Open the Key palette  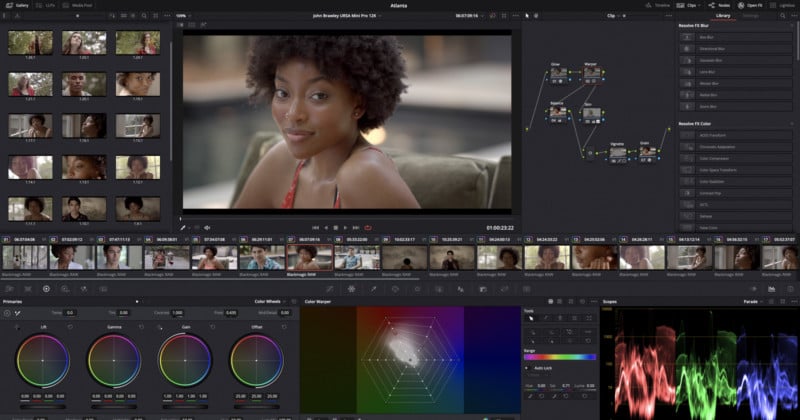click(483, 289)
